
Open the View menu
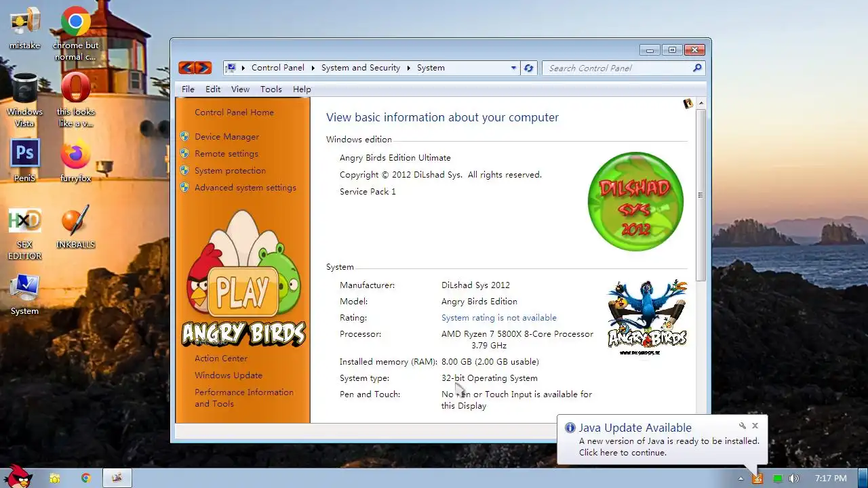240,89
